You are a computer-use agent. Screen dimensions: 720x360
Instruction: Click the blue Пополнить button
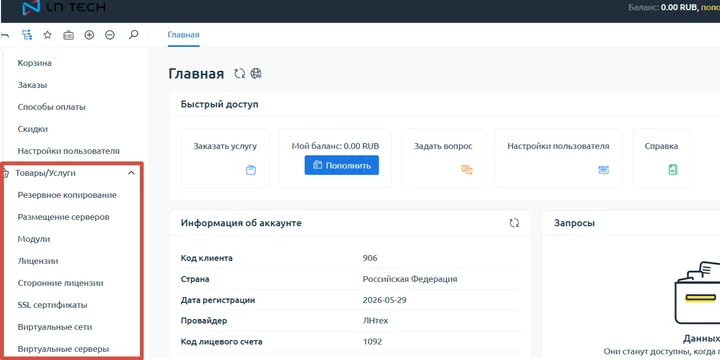(x=342, y=165)
